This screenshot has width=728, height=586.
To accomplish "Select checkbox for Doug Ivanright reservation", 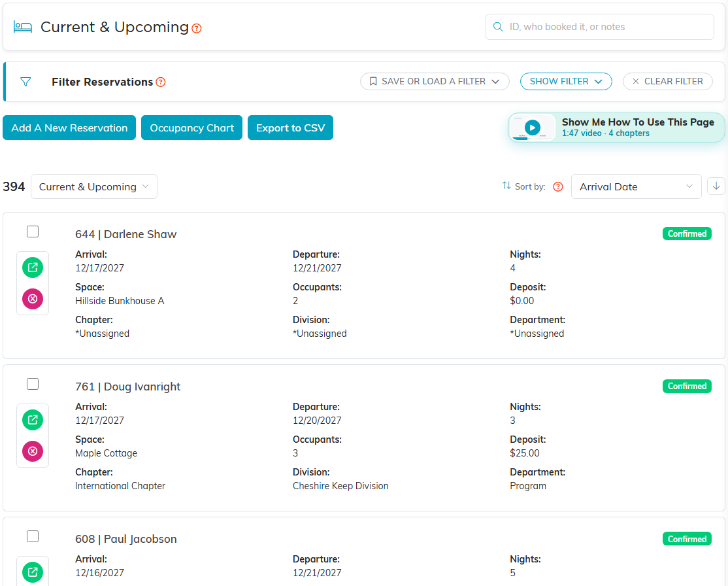I will 33,384.
